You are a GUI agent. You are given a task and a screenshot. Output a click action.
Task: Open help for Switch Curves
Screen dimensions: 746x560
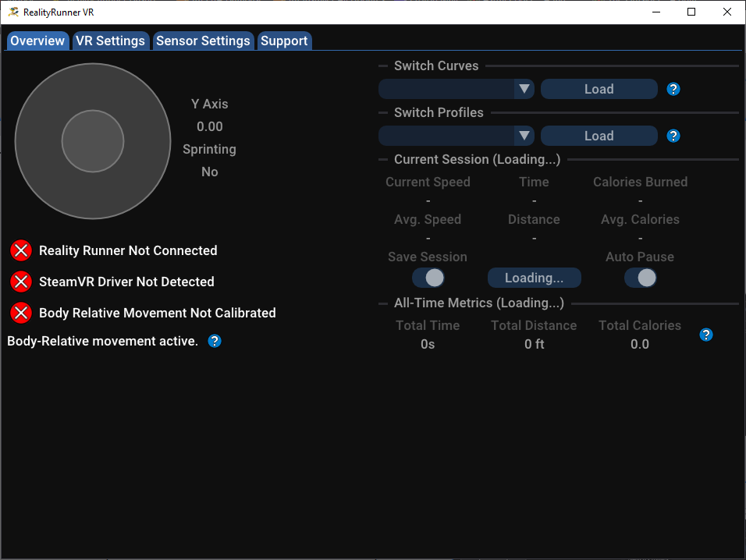click(x=673, y=89)
